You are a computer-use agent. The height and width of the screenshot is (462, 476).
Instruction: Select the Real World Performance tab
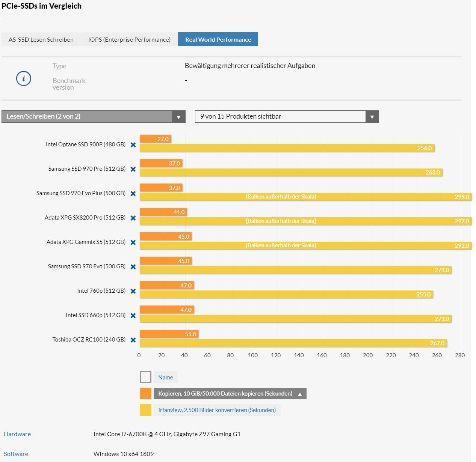(218, 39)
